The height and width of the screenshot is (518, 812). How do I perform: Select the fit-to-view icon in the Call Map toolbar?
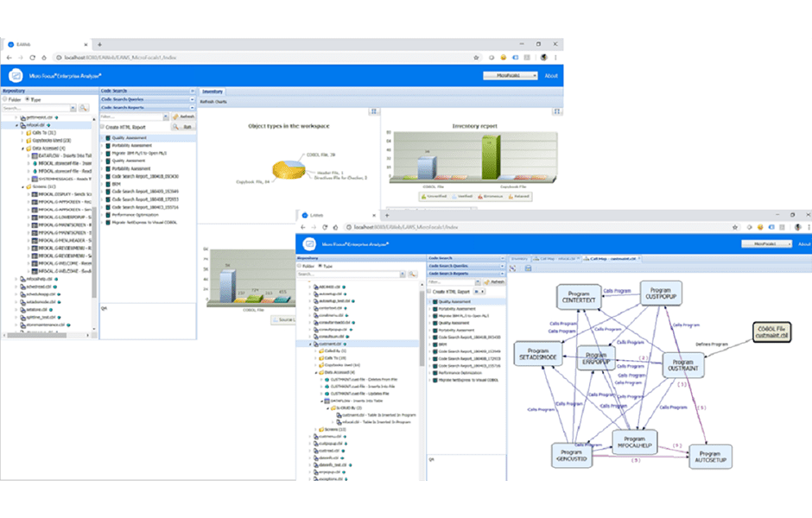(512, 267)
